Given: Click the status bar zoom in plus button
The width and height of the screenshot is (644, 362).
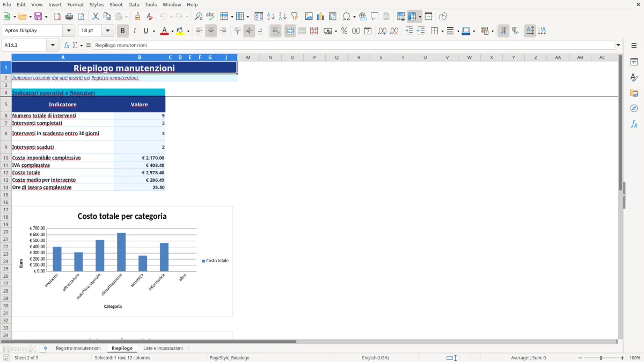Looking at the screenshot, I should [623, 358].
